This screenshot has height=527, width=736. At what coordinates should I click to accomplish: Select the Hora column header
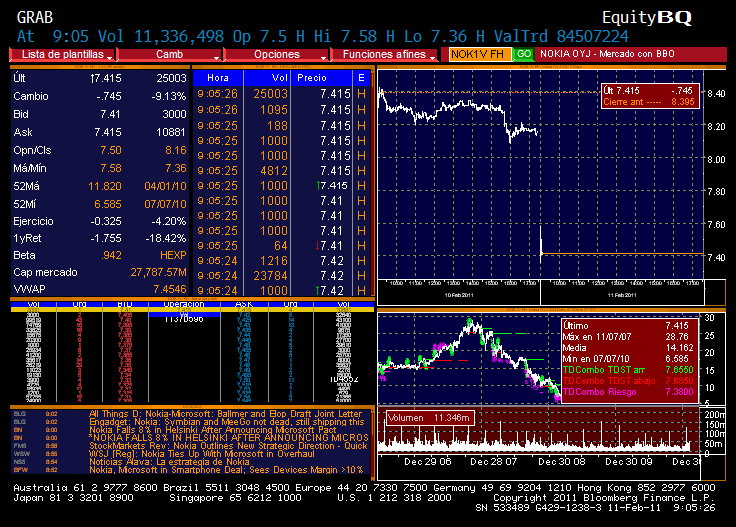click(x=218, y=78)
